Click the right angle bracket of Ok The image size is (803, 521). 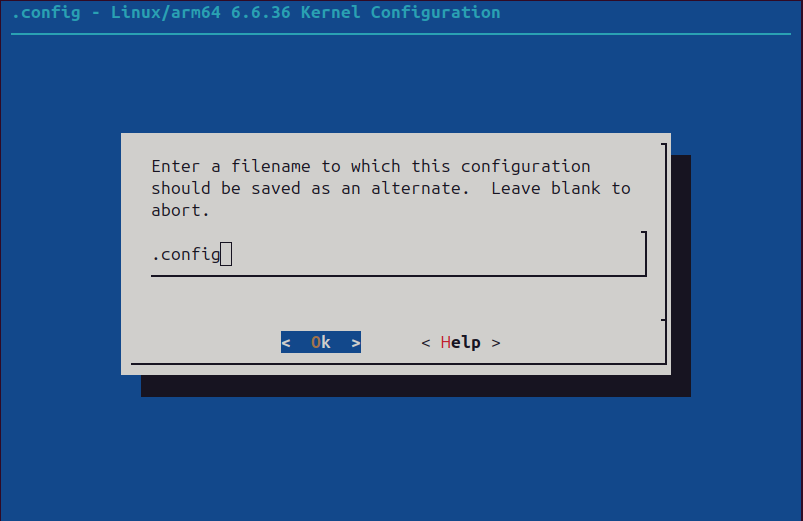pyautogui.click(x=356, y=343)
